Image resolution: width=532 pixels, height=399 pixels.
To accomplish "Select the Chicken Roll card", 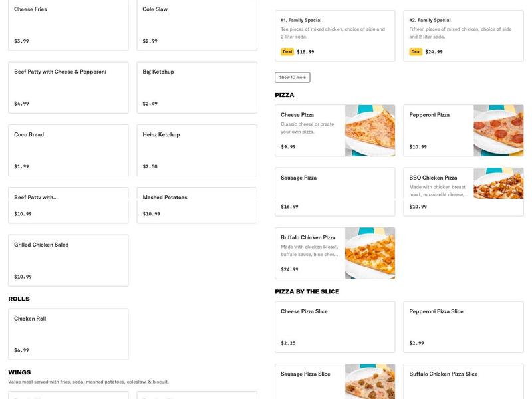I will pos(68,334).
